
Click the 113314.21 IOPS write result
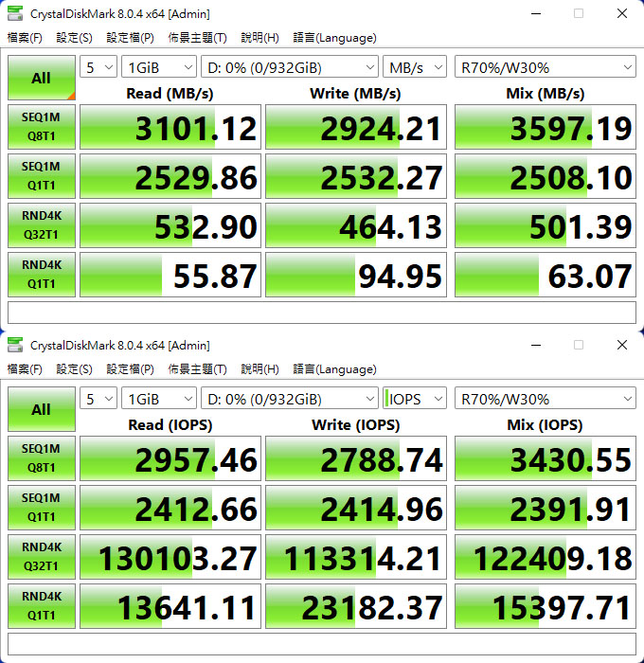click(356, 557)
